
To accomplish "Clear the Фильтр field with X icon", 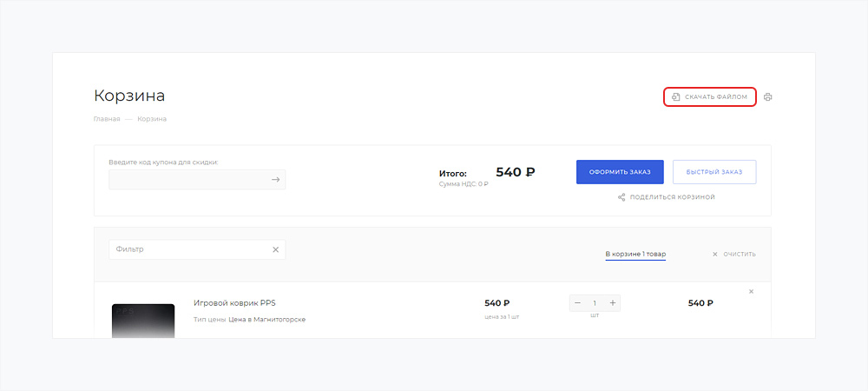I will [275, 249].
